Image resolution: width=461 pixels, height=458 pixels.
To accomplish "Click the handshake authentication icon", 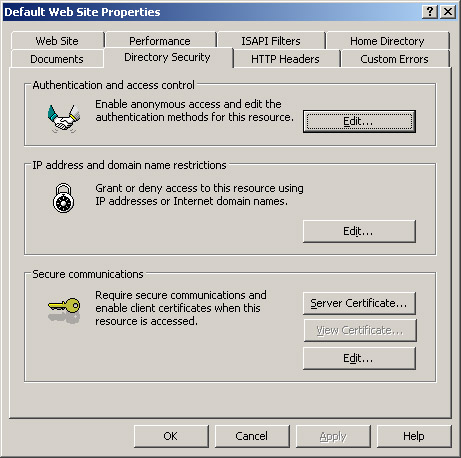I will coord(64,119).
